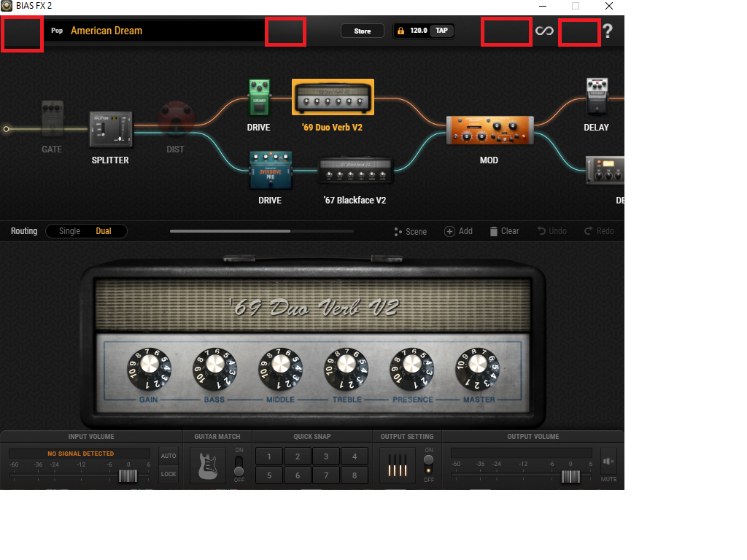Select the '67 Blackface V2 amp
The width and height of the screenshot is (747, 560).
click(x=355, y=171)
